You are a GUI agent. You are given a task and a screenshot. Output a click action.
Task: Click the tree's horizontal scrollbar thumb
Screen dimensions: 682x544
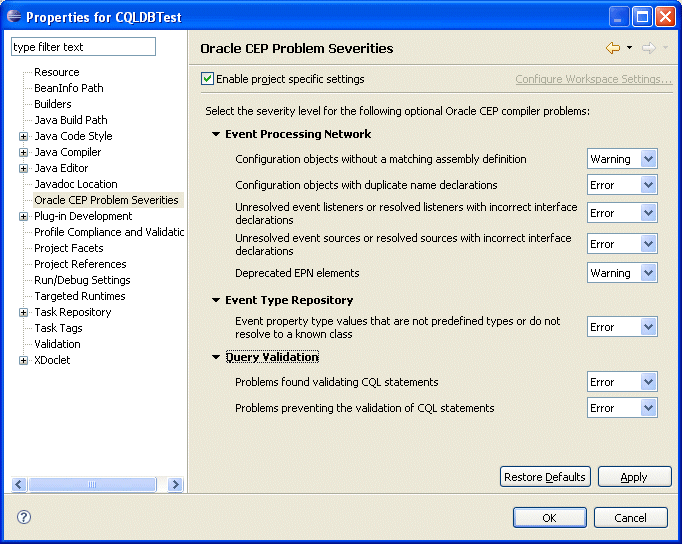92,484
